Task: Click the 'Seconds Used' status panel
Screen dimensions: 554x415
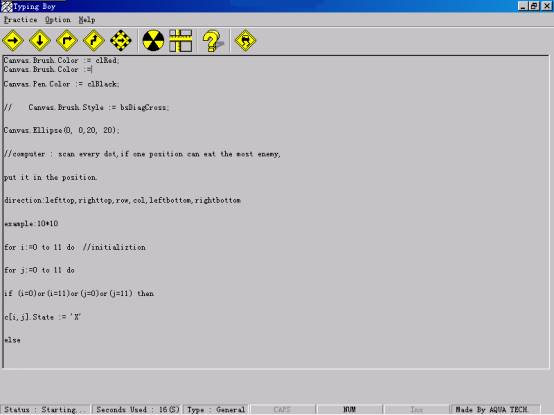Action: [x=137, y=410]
